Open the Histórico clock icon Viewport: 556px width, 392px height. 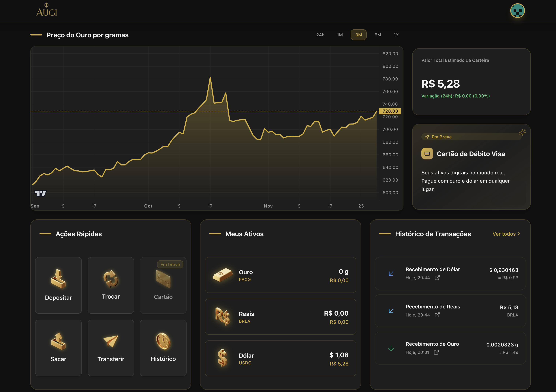[163, 342]
